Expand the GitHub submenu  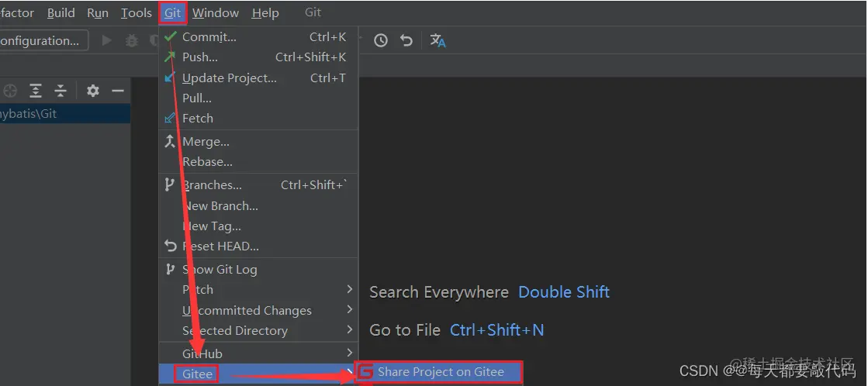[x=258, y=353]
